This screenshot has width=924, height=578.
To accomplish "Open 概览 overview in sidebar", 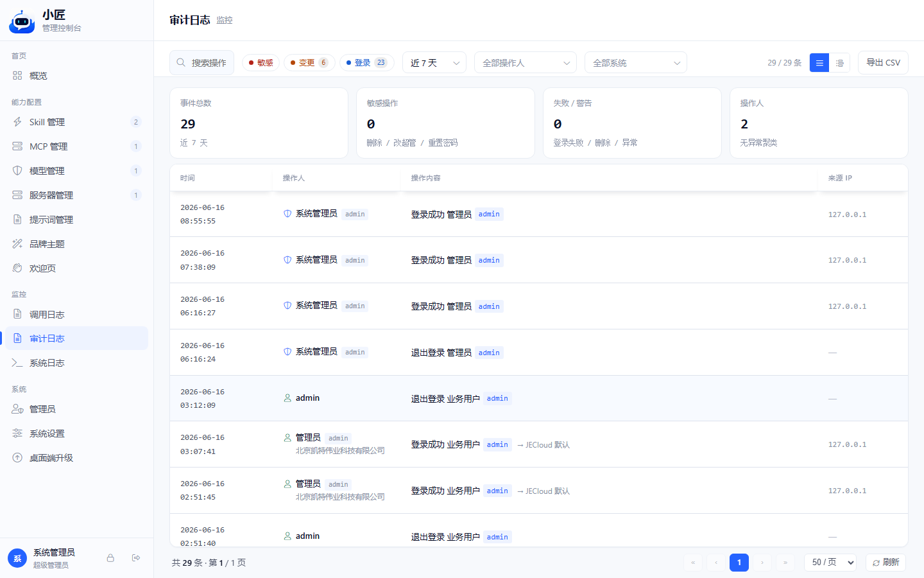I will pos(77,76).
